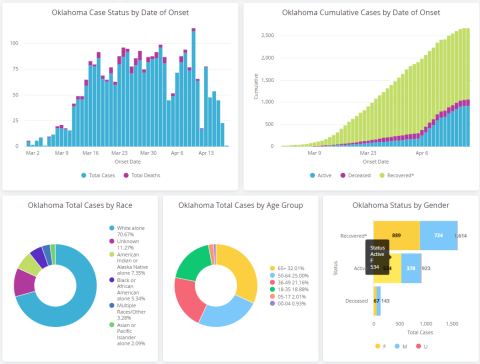Select White alone legend marker
This screenshot has height=364, width=480.
coord(112,228)
